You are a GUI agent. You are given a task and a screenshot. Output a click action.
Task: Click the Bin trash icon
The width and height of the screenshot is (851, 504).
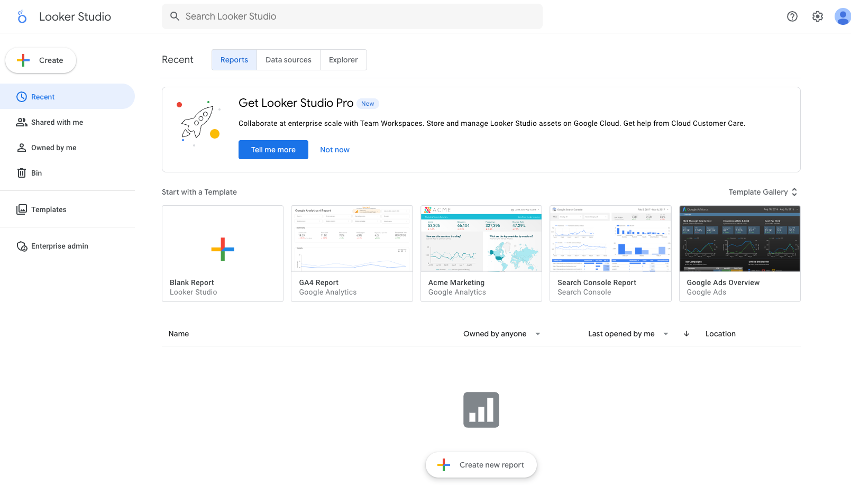22,173
